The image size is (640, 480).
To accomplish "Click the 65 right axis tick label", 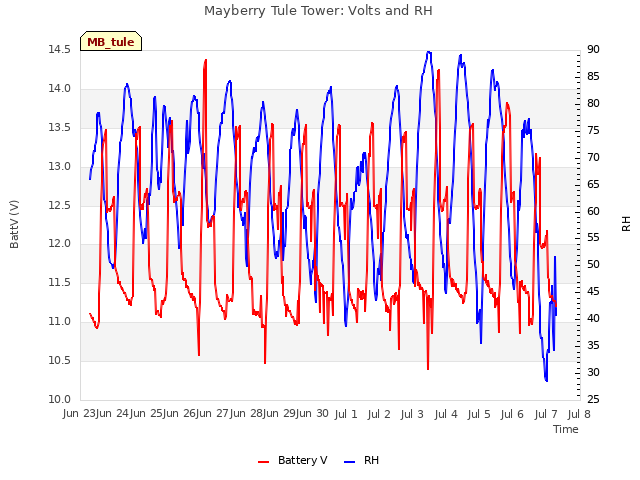I will pyautogui.click(x=593, y=184).
